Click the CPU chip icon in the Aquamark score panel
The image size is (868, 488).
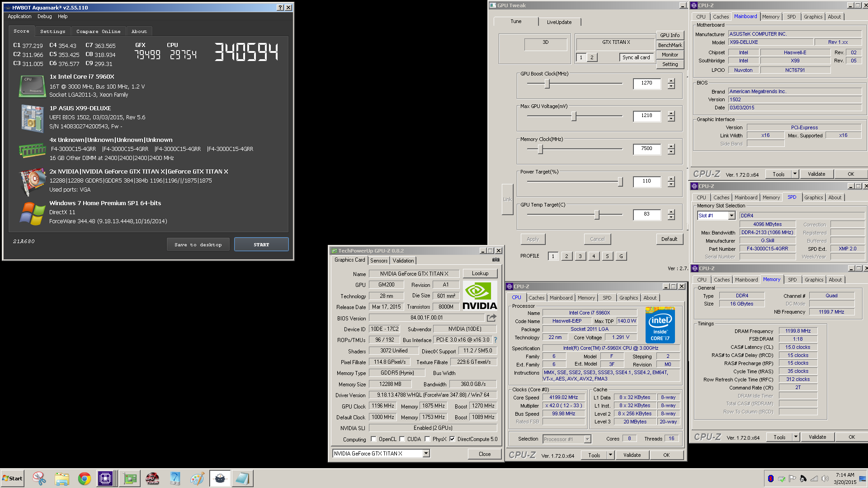pyautogui.click(x=32, y=86)
